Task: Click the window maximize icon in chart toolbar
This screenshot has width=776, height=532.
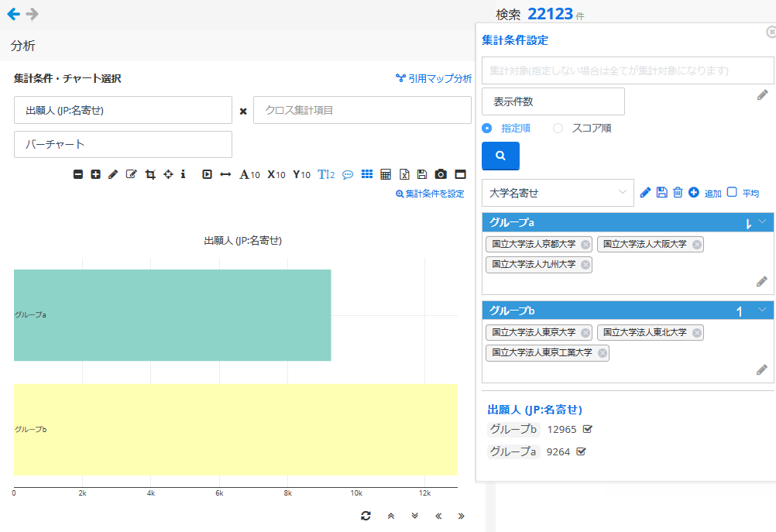Action: point(460,174)
